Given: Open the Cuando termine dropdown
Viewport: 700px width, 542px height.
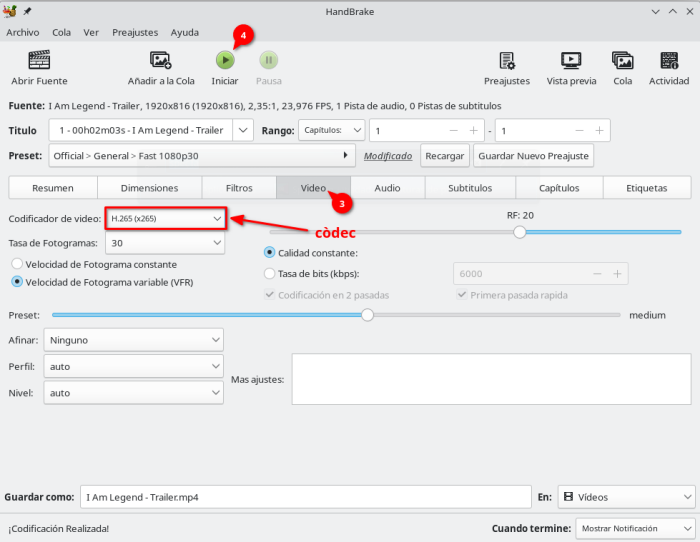Looking at the screenshot, I should click(x=635, y=529).
